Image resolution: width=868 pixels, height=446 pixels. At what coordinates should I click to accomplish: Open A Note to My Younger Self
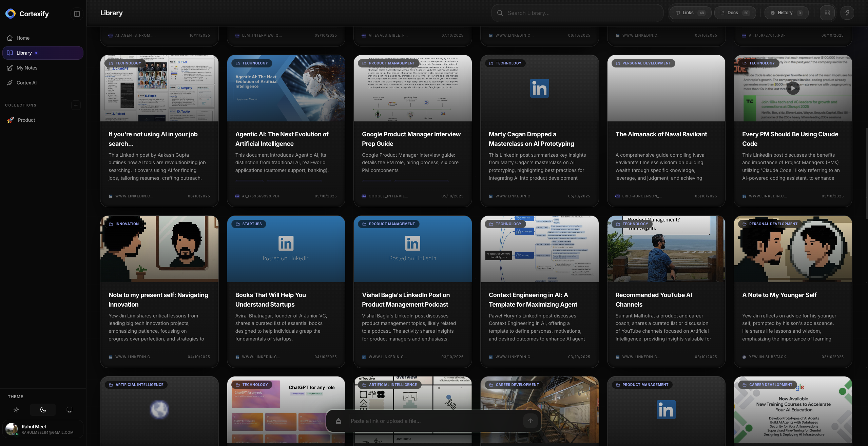[779, 295]
